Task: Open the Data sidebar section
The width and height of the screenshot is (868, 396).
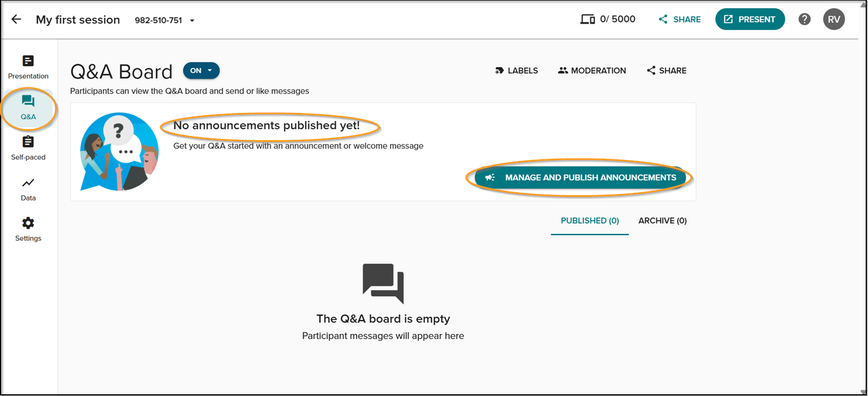Action: pos(28,189)
